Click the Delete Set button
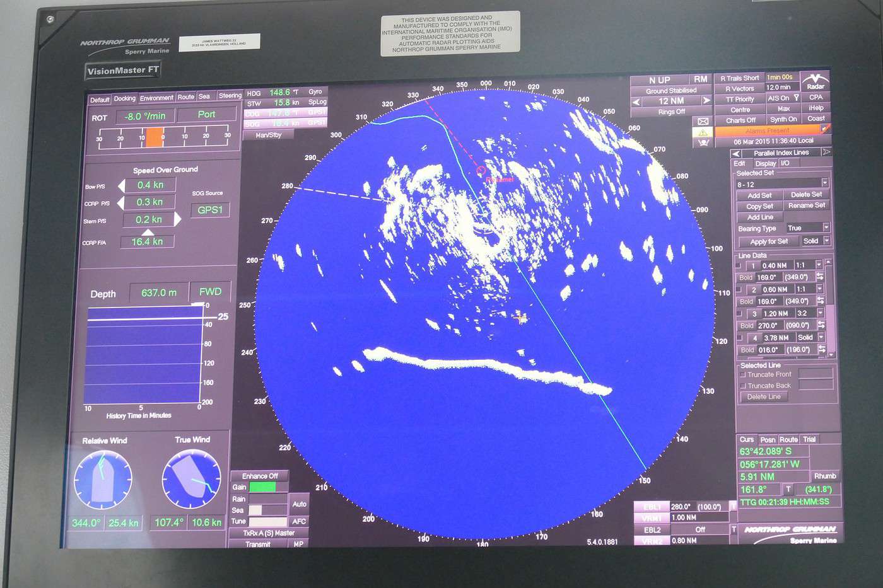883x588 pixels. point(807,195)
